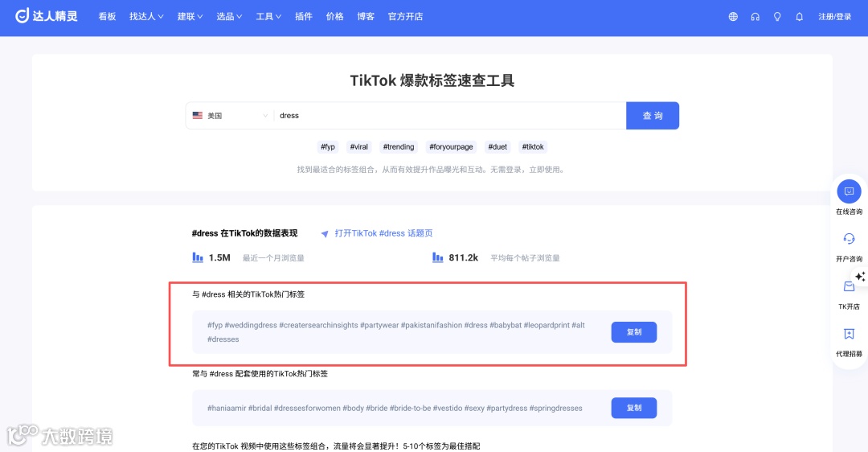Click the 平均每个帖子浏览量 label

[x=525, y=258]
